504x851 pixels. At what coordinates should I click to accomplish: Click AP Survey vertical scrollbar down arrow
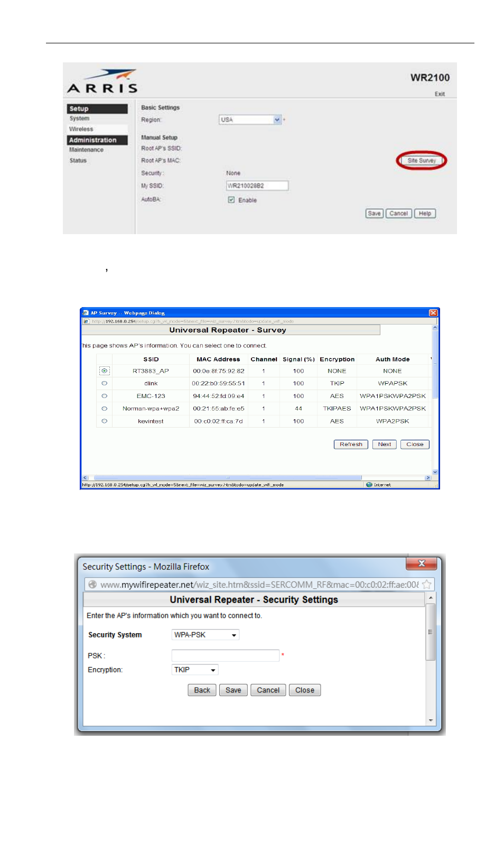click(435, 472)
